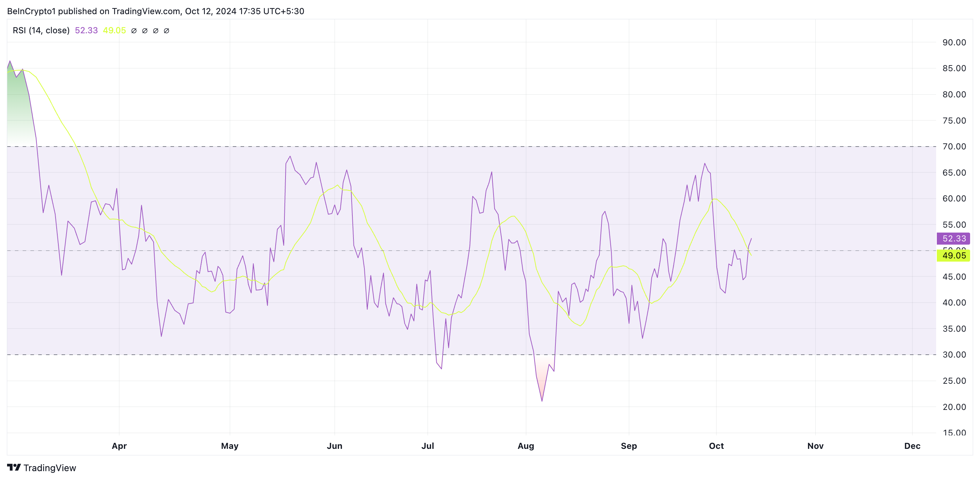Click the first ∅ symbol in RSI legend
This screenshot has width=980, height=480.
(x=134, y=31)
